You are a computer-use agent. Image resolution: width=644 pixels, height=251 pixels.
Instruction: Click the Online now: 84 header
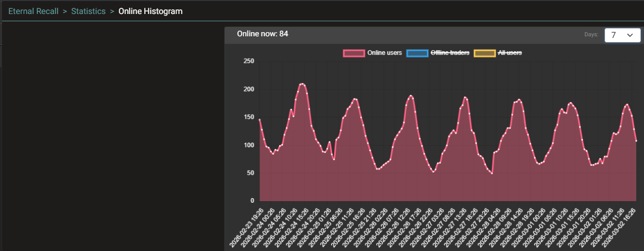(x=263, y=34)
